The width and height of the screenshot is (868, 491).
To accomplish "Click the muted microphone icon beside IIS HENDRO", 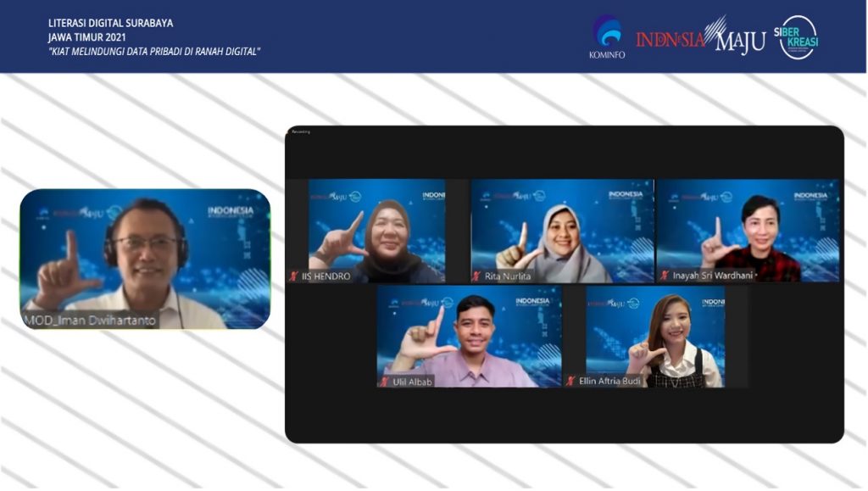I will 294,276.
